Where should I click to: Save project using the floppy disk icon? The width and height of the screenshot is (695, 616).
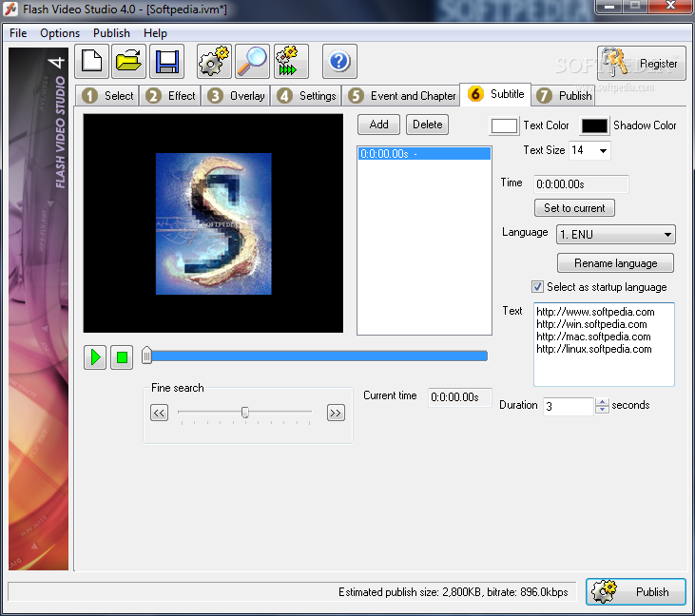click(x=166, y=61)
